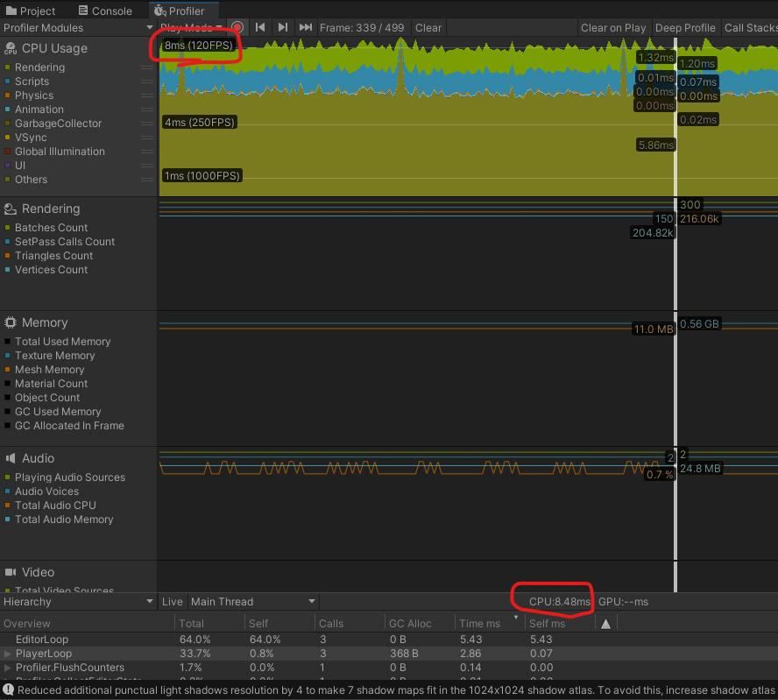Screen dimensions: 778x700
Task: Toggle the Animation category in CPU chart
Action: point(7,110)
